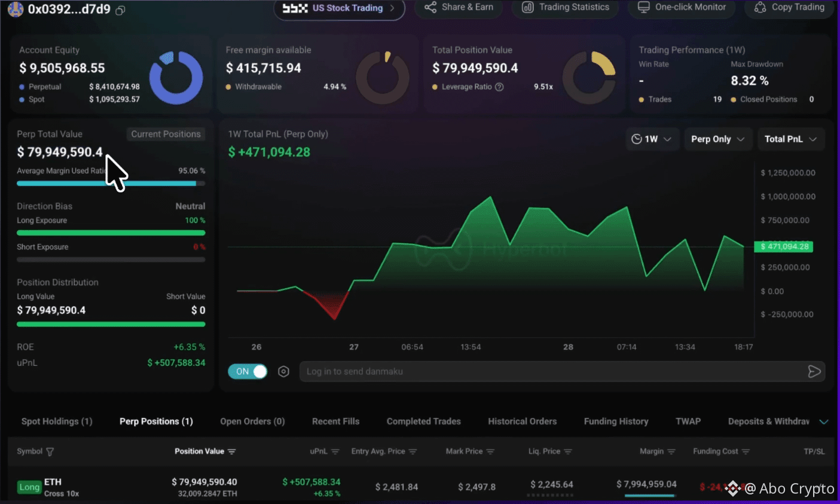This screenshot has height=504, width=840.
Task: Open the Total PnL dropdown
Action: tap(791, 139)
